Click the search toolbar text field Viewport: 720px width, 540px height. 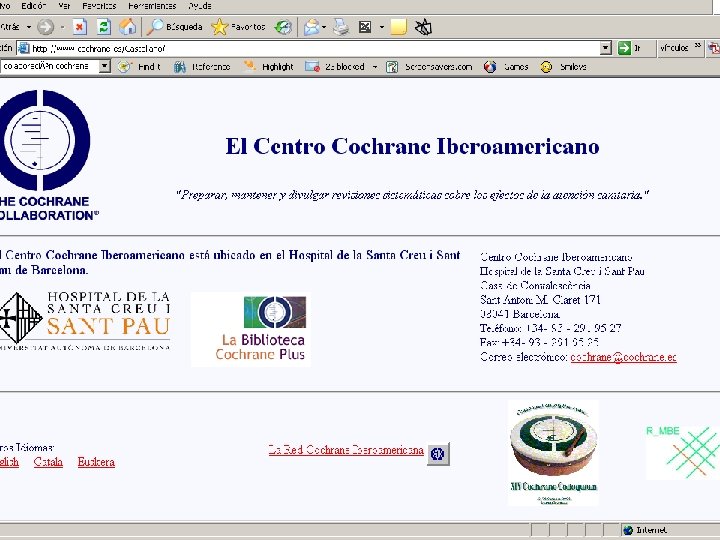[50, 67]
